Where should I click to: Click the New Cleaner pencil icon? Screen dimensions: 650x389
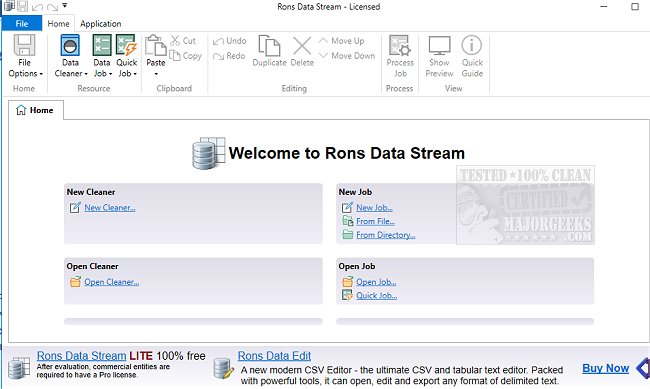click(75, 207)
